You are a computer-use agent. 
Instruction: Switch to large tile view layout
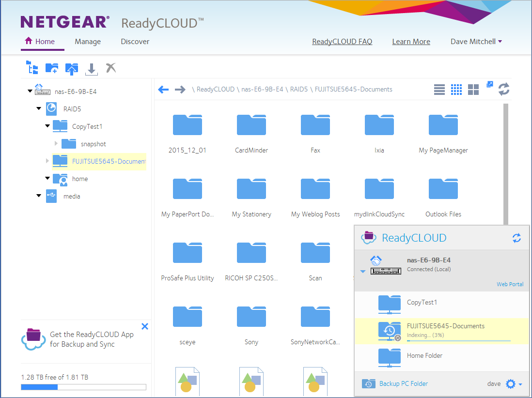click(x=473, y=90)
